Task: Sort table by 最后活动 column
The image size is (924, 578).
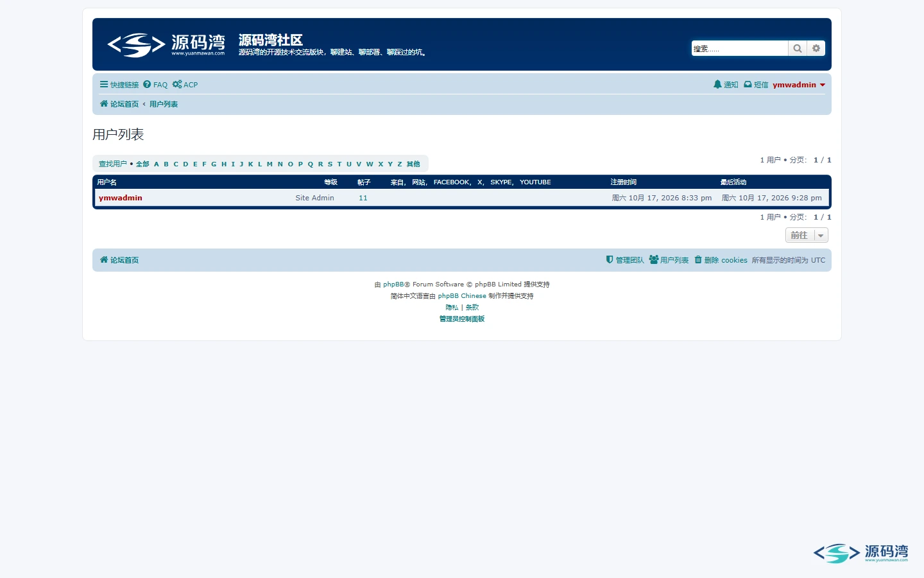Action: [x=733, y=182]
